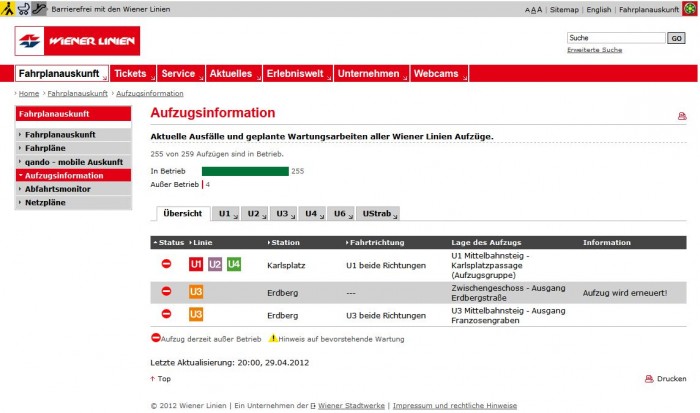Click the green U4 line badge for Karlsplatz
The width and height of the screenshot is (700, 413).
(234, 264)
